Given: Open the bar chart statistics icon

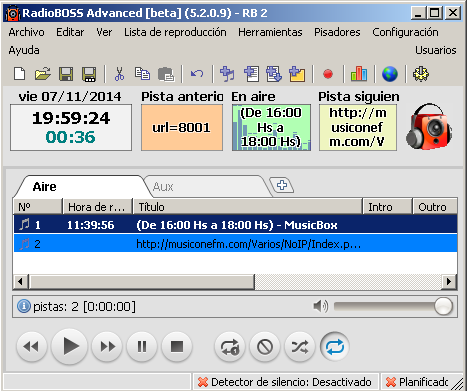Looking at the screenshot, I should 359,74.
